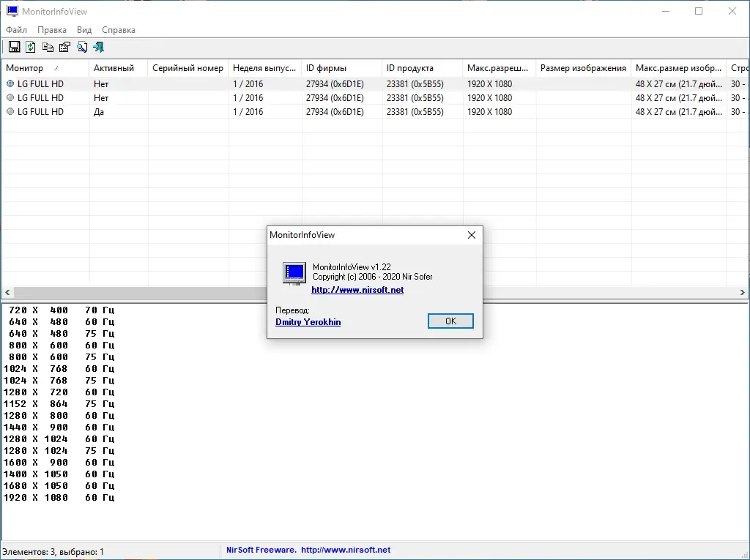The width and height of the screenshot is (750, 560).
Task: Visit the nirsoft.net link in status bar
Action: [346, 550]
